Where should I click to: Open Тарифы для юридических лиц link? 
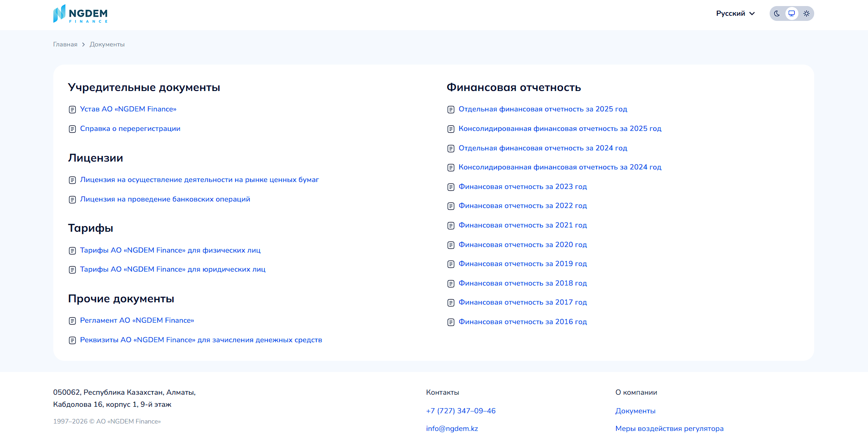(173, 269)
